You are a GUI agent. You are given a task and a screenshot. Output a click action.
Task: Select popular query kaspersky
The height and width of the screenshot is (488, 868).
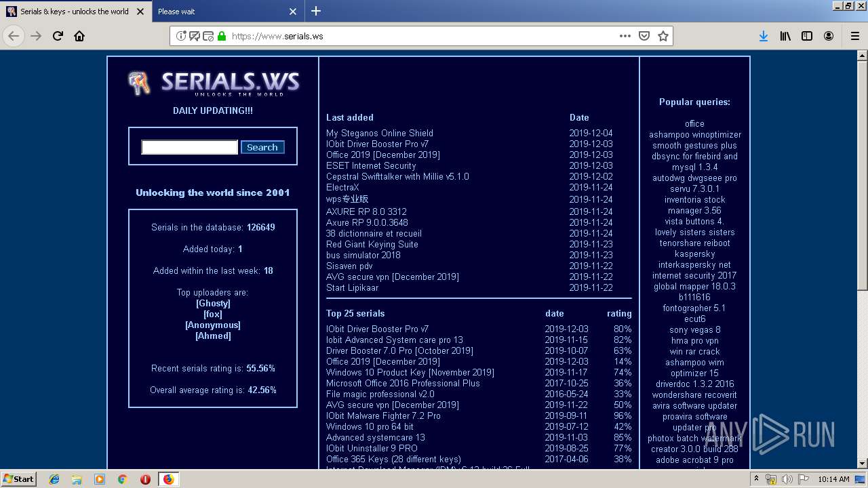pyautogui.click(x=695, y=253)
